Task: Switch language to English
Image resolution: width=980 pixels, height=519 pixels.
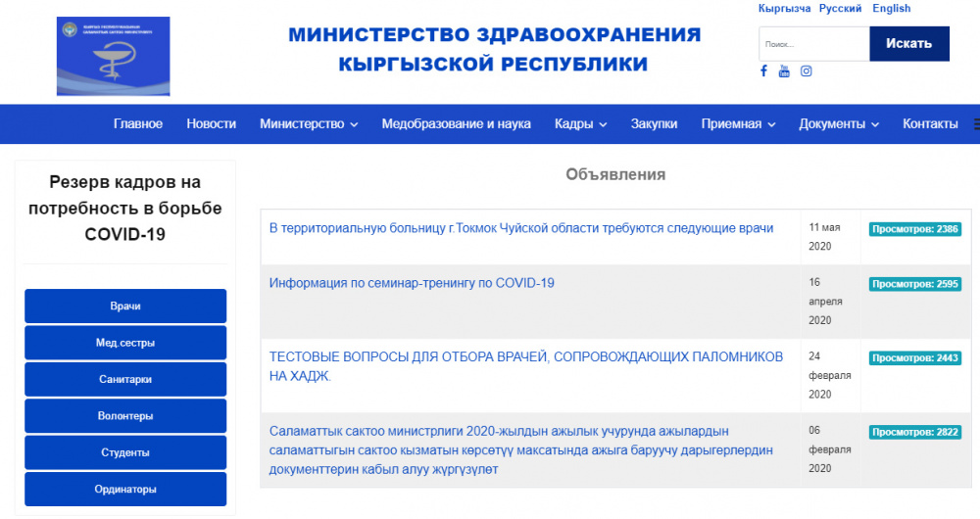Action: pyautogui.click(x=891, y=8)
